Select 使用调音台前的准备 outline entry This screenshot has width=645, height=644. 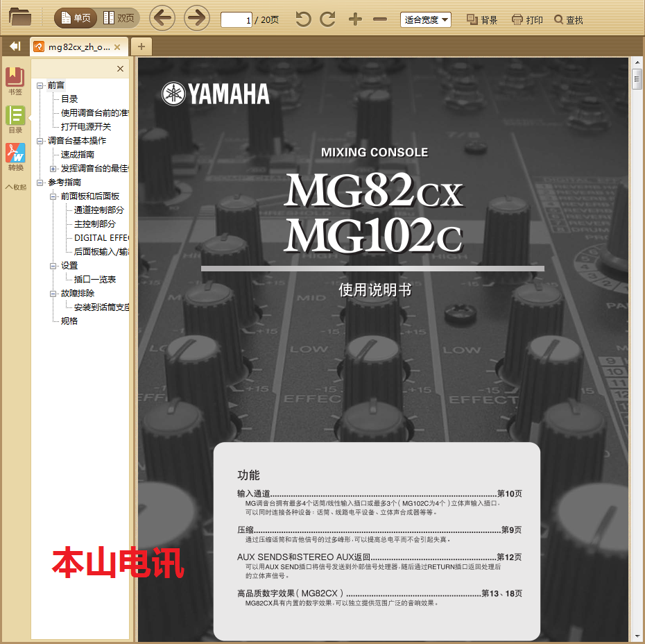coord(94,112)
